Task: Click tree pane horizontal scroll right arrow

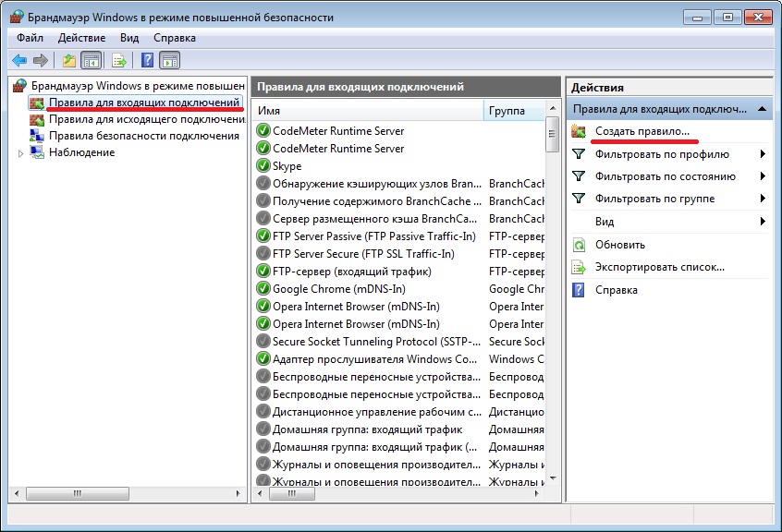Action: [238, 493]
